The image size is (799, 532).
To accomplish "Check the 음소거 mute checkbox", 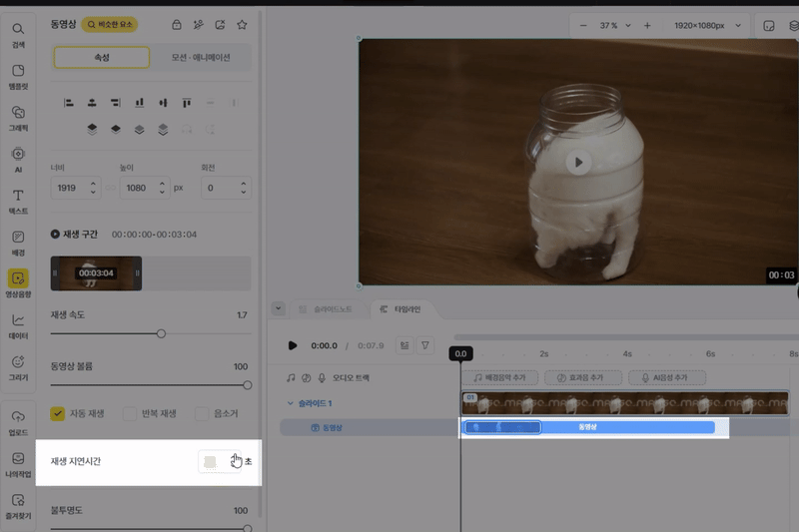I will [203, 413].
